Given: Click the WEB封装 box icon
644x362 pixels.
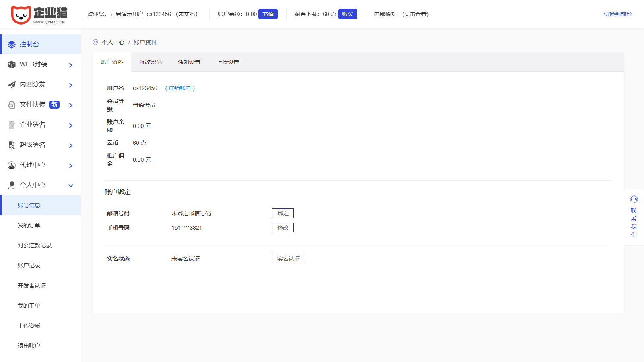Looking at the screenshot, I should (12, 64).
